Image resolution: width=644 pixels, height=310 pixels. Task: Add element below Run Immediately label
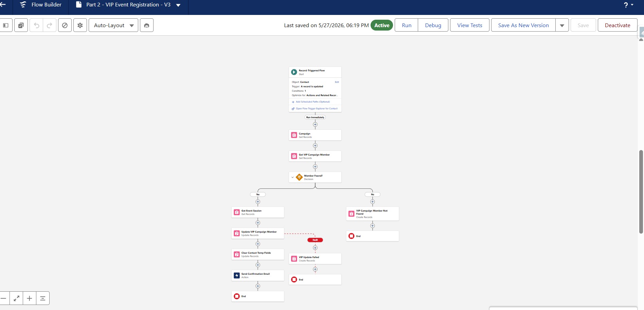point(315,125)
